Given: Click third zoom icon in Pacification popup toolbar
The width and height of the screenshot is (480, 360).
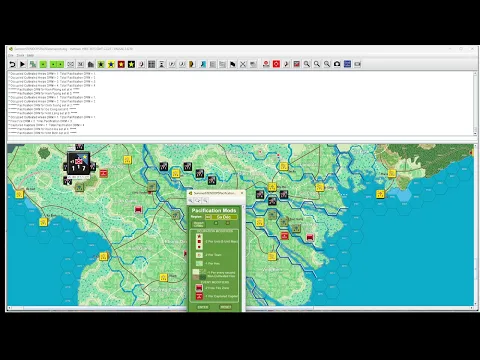Looking at the screenshot, I should tap(205, 200).
